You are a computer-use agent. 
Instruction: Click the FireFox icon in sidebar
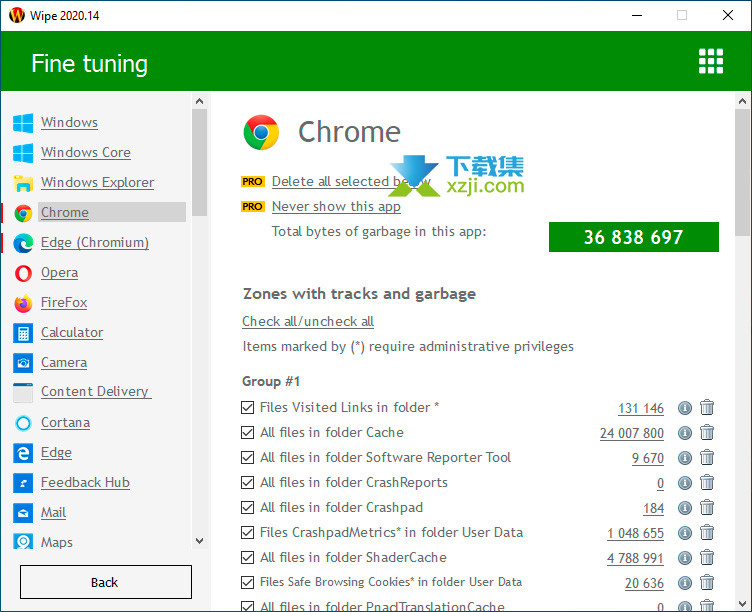click(23, 303)
